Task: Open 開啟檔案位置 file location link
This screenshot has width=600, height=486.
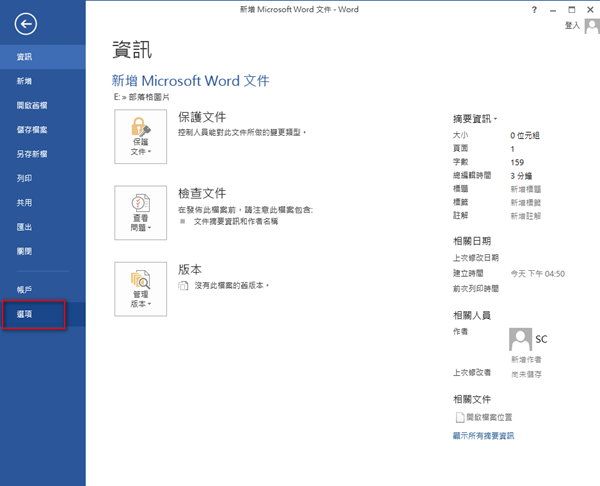Action: coord(484,417)
